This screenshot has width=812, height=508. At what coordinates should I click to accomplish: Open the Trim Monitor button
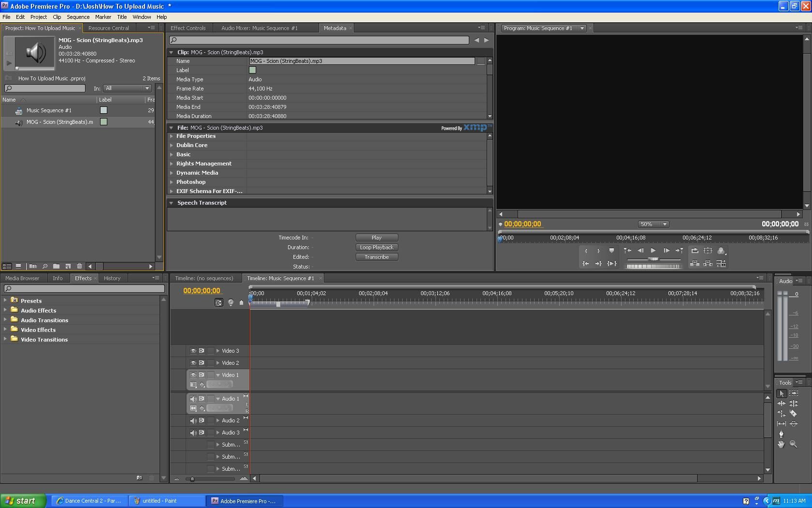[x=721, y=264]
